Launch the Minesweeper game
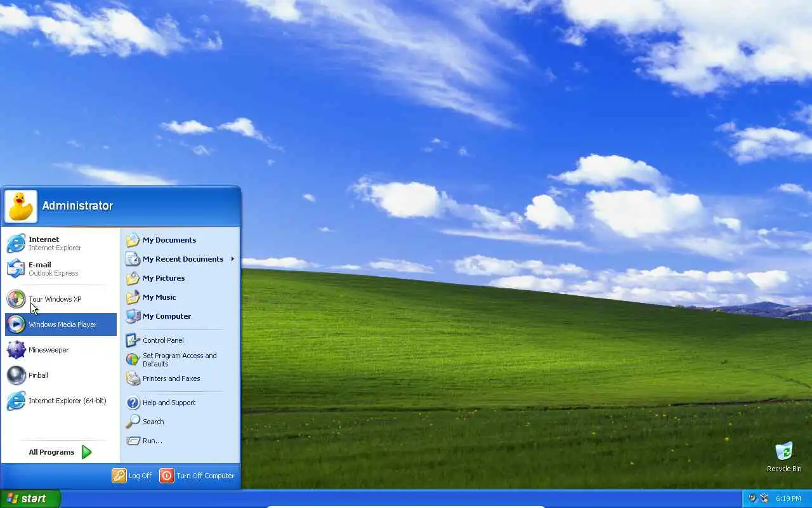 coord(61,350)
